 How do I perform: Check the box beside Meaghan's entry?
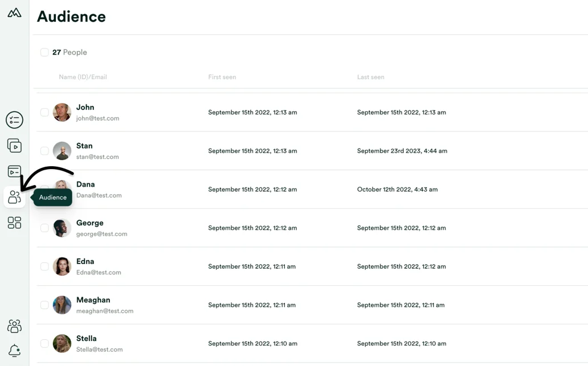tap(44, 305)
